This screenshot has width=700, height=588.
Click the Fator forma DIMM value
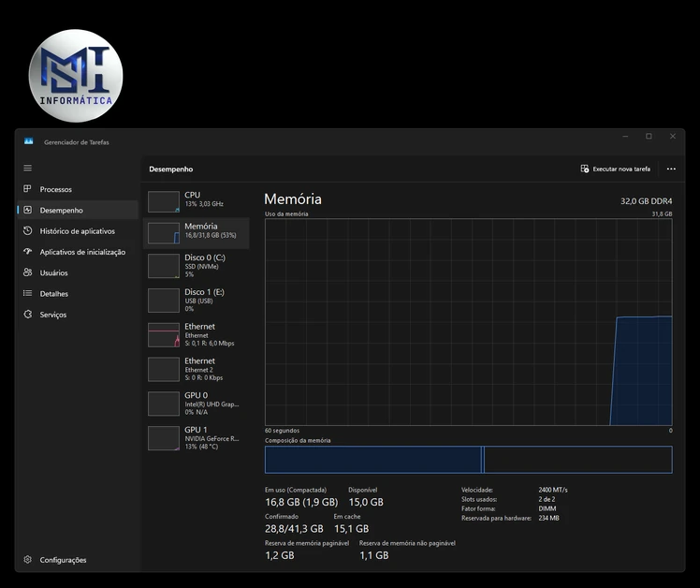tap(547, 508)
